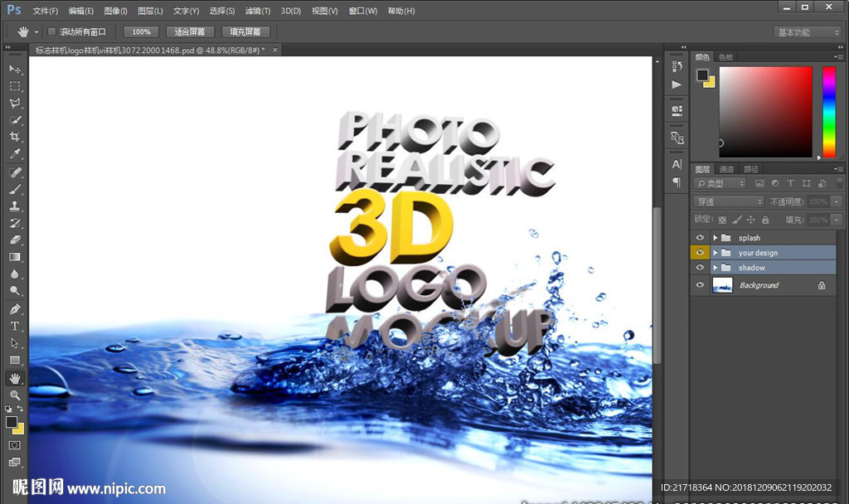Open the Hand tool preset picker arrow
This screenshot has height=504, width=849.
[x=36, y=32]
